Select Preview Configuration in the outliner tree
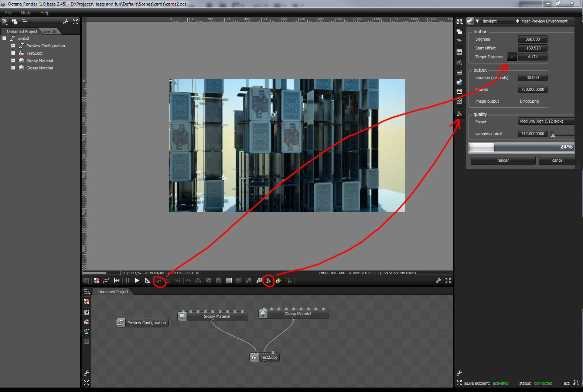This screenshot has width=583, height=392. [x=45, y=46]
